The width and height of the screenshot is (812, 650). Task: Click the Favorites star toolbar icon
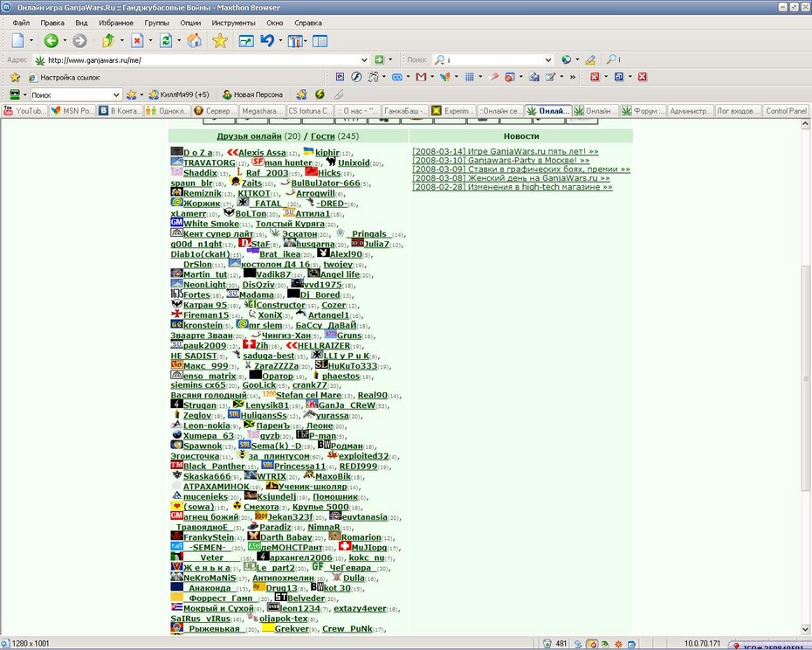click(220, 41)
